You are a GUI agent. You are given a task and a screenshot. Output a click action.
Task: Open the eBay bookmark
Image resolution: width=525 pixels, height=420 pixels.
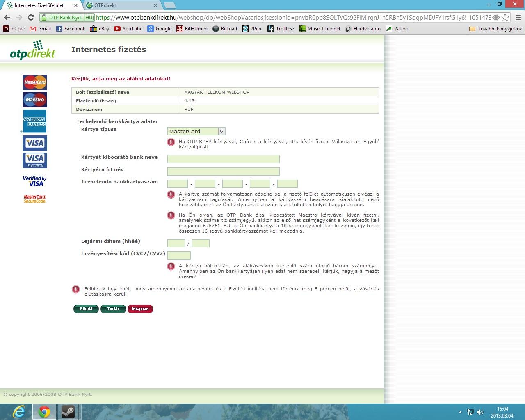coord(100,29)
